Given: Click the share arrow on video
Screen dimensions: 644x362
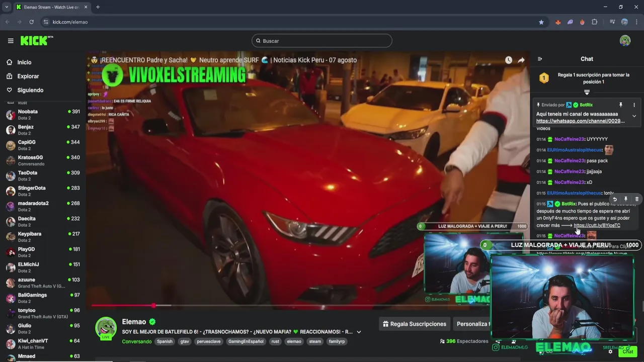Looking at the screenshot, I should click(521, 60).
